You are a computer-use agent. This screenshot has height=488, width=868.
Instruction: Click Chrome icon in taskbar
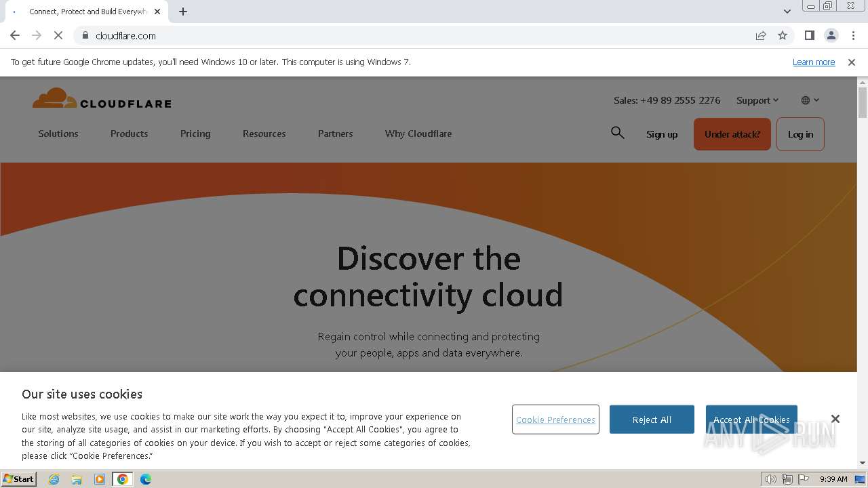(x=123, y=479)
